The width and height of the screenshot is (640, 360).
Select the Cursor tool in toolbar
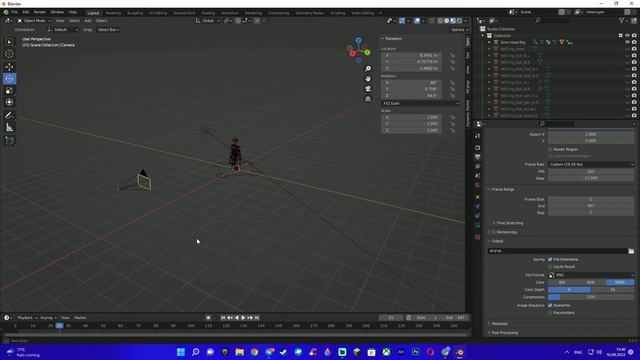[9, 54]
